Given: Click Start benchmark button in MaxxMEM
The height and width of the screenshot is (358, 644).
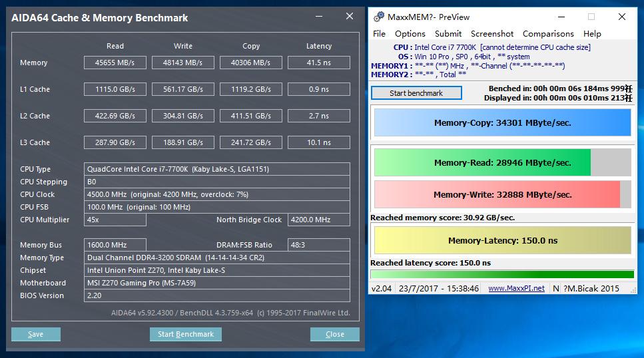Looking at the screenshot, I should pyautogui.click(x=416, y=93).
